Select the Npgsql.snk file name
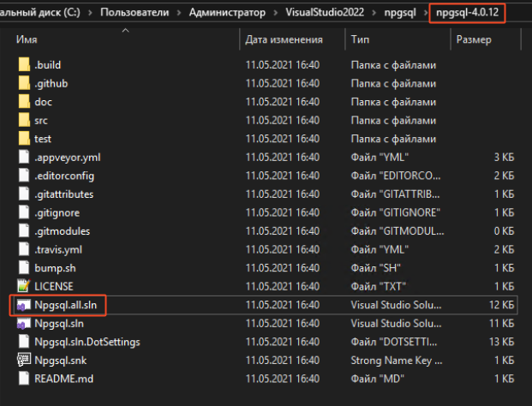 coord(60,361)
